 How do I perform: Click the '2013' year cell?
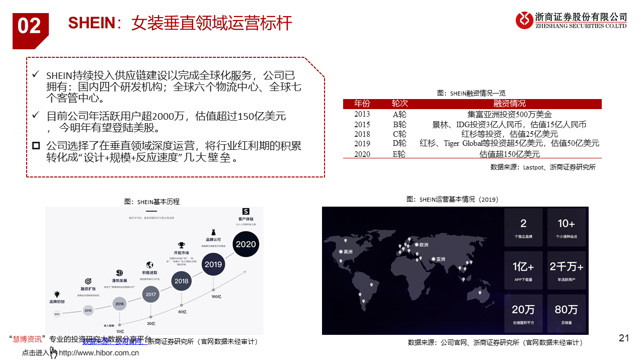(362, 115)
